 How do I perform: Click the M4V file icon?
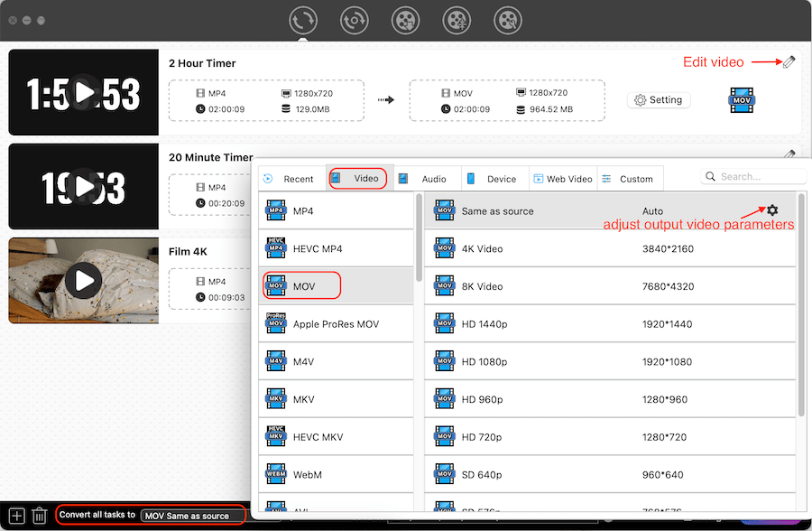[x=275, y=361]
